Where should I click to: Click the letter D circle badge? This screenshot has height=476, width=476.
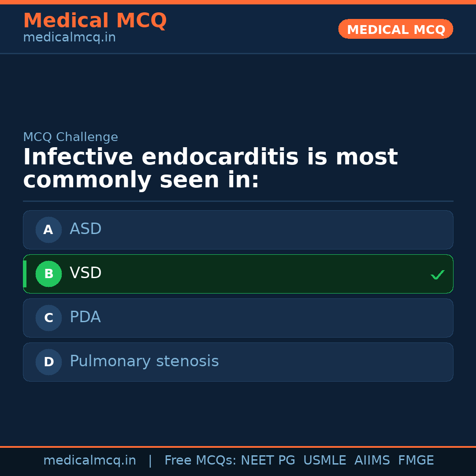(x=48, y=362)
